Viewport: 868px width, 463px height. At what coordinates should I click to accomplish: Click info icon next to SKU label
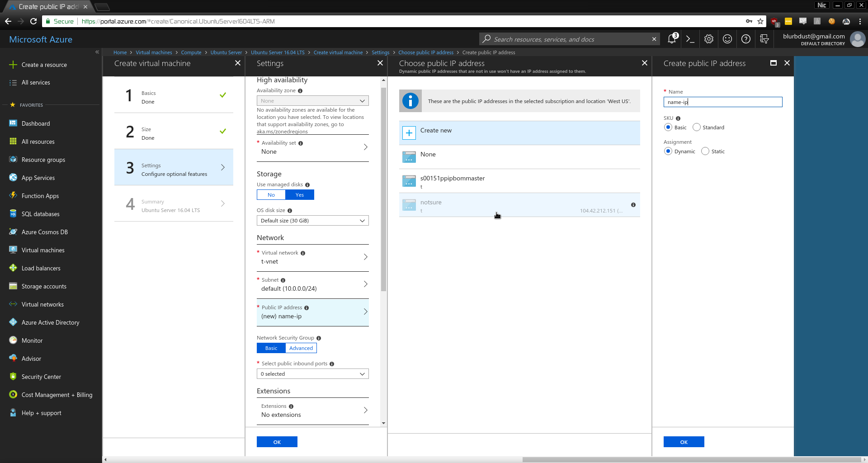pyautogui.click(x=678, y=118)
